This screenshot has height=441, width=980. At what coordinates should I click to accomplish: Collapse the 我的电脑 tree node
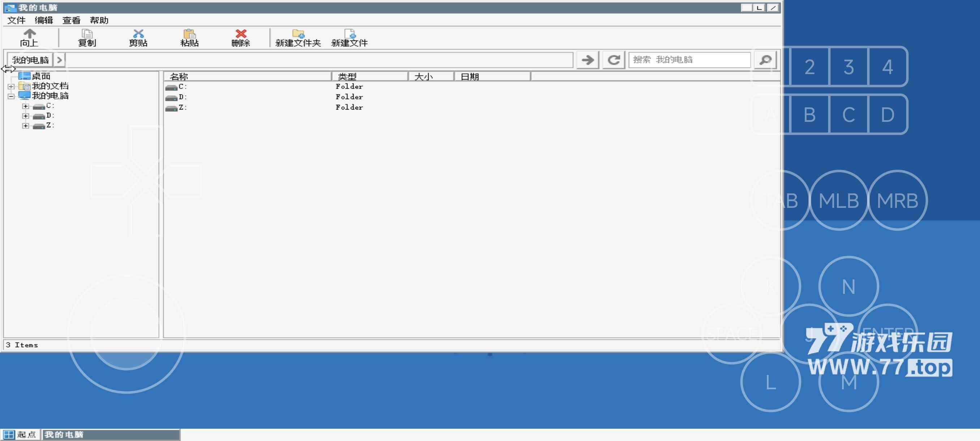point(10,96)
